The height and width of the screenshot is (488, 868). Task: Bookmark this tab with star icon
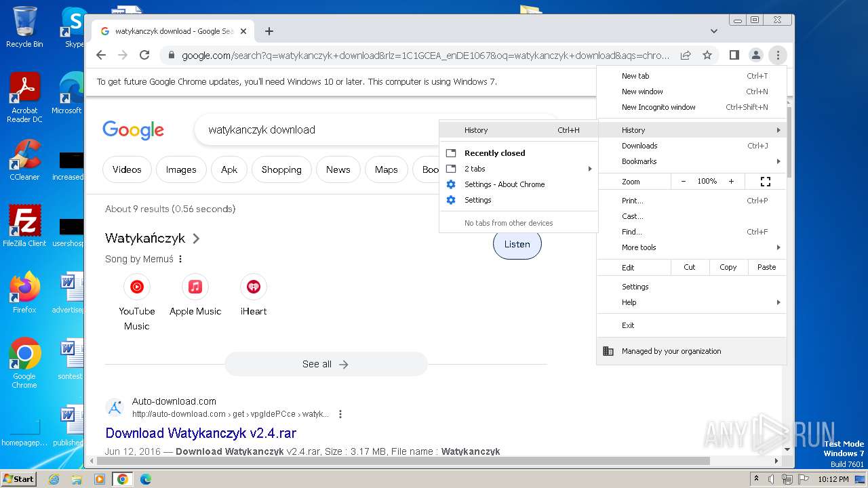707,55
